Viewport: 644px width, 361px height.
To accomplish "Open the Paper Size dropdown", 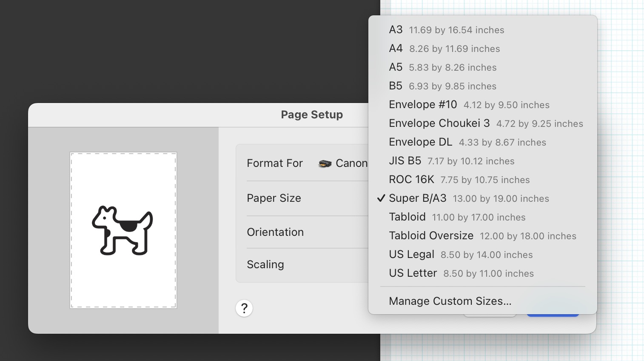I will click(274, 198).
